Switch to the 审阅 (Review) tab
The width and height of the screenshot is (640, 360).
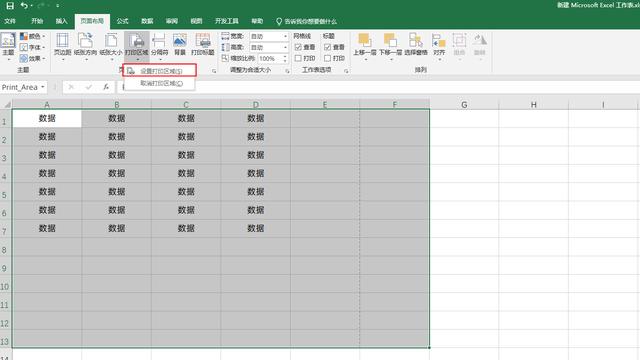(x=172, y=21)
